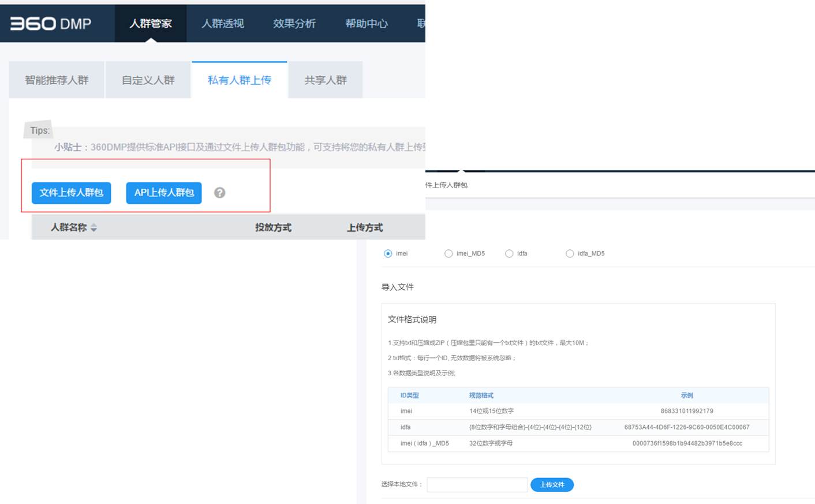Viewport: 815px width, 504px height.
Task: Choose the imei_MD5 radio option
Action: (x=448, y=253)
